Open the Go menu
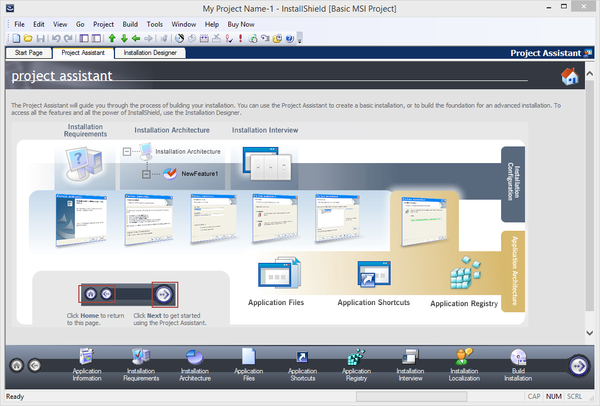 point(80,24)
